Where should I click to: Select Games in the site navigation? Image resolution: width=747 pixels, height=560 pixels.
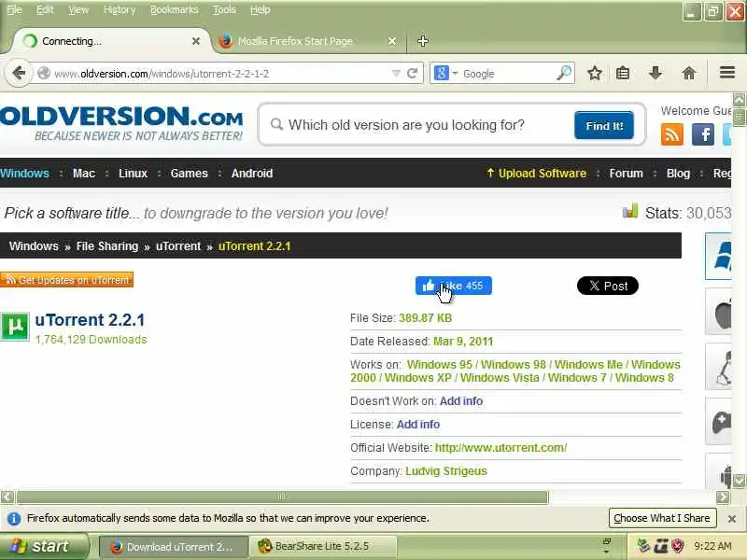point(190,174)
